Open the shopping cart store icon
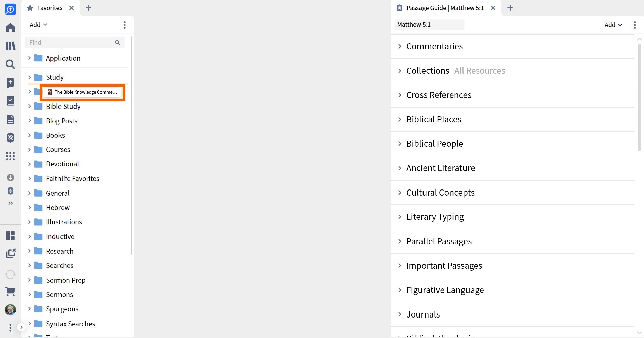This screenshot has height=338, width=644. pos(10,291)
